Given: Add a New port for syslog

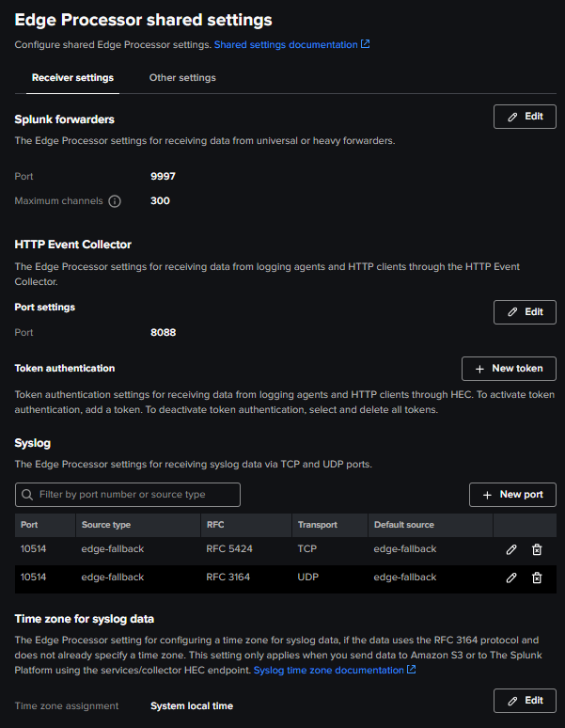Looking at the screenshot, I should click(512, 495).
